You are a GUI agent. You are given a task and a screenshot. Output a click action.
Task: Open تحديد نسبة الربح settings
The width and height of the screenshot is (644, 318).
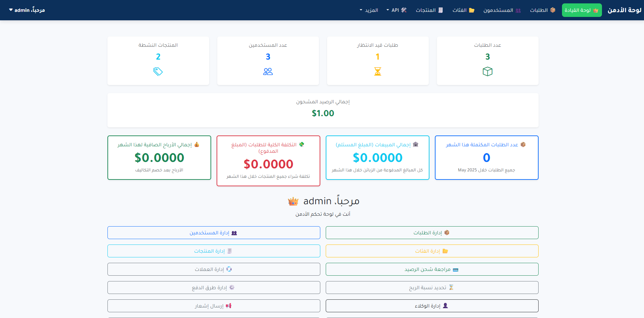point(431,288)
